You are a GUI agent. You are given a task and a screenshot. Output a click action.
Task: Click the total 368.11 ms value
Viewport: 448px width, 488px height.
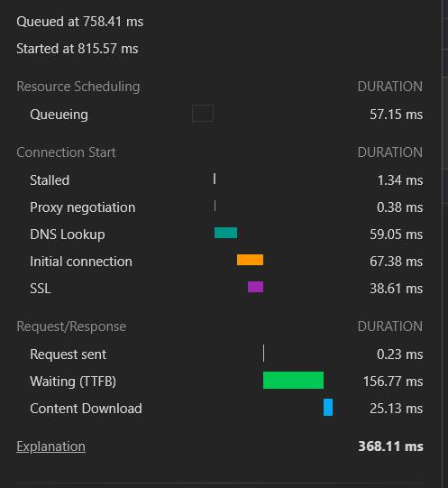390,447
